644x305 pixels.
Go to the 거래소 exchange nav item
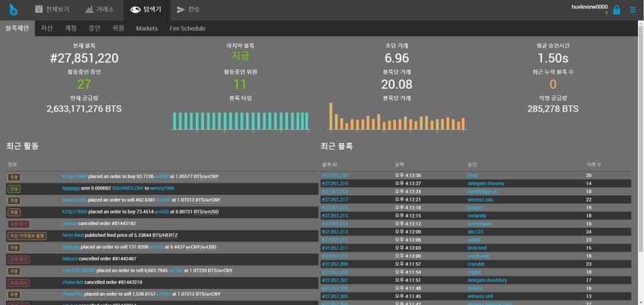pyautogui.click(x=101, y=9)
